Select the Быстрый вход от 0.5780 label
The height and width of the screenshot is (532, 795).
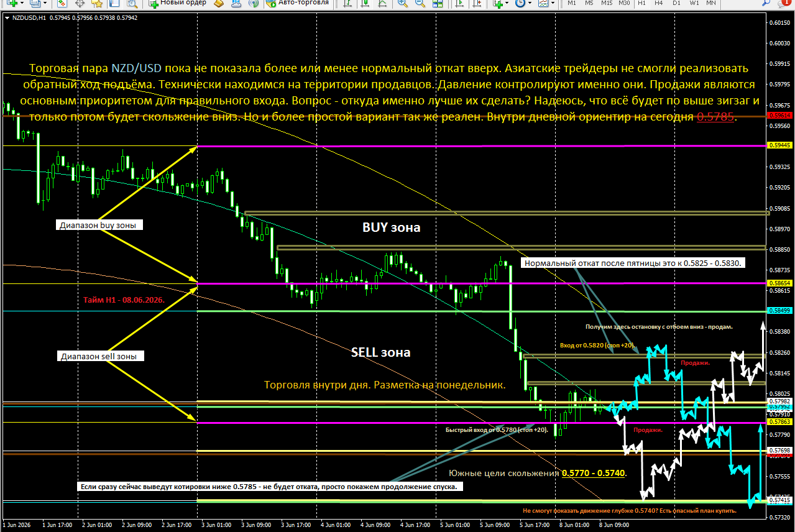coord(497,429)
